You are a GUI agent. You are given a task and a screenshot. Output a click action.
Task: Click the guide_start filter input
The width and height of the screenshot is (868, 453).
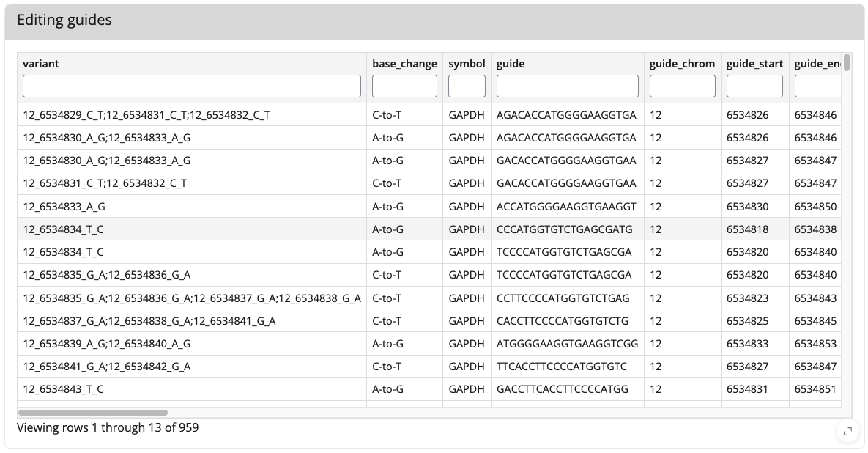point(754,86)
